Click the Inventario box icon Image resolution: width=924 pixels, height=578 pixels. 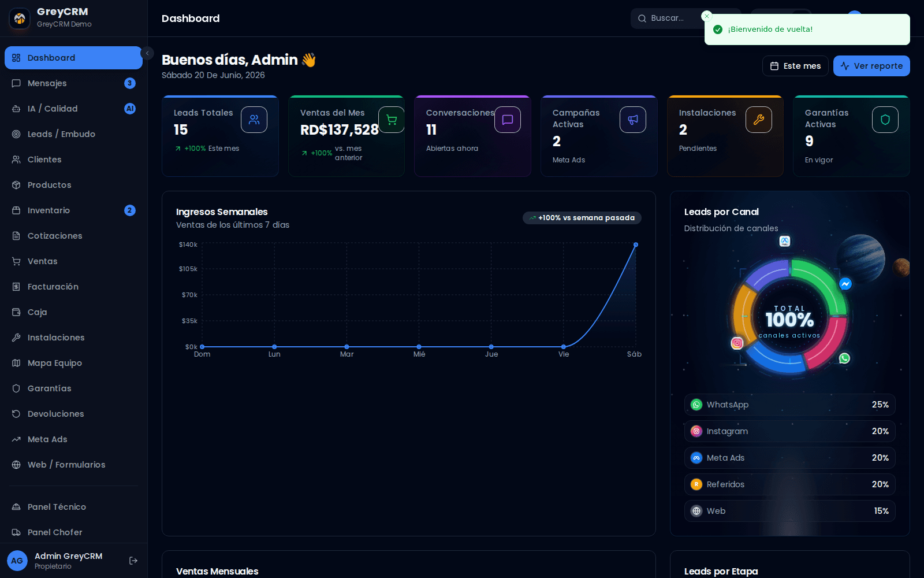pos(16,210)
